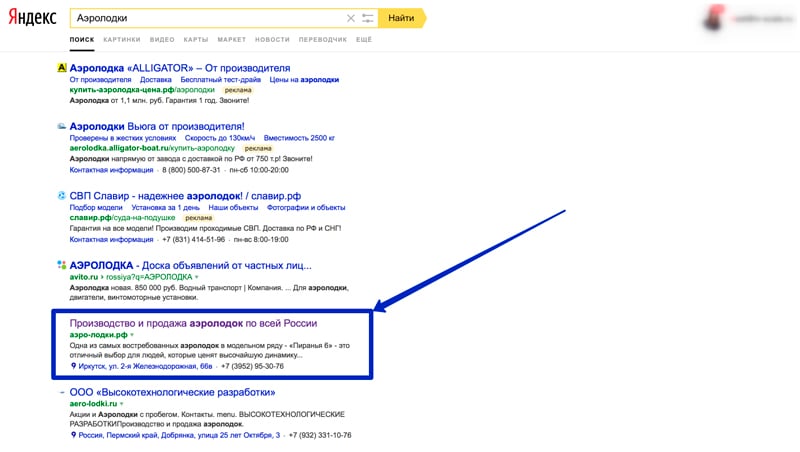Open 'Производство и продажа аэролодок' result

click(x=193, y=323)
